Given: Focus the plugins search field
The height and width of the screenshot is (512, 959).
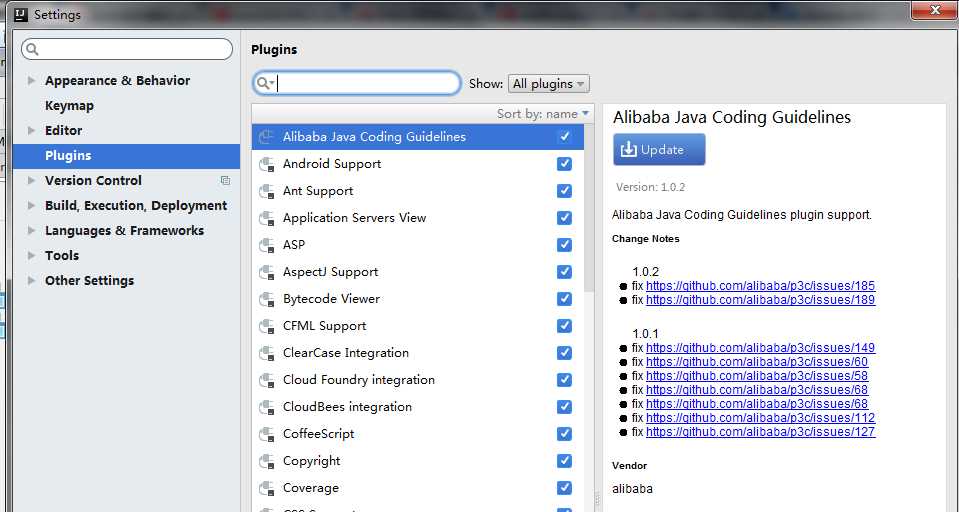Looking at the screenshot, I should click(357, 83).
